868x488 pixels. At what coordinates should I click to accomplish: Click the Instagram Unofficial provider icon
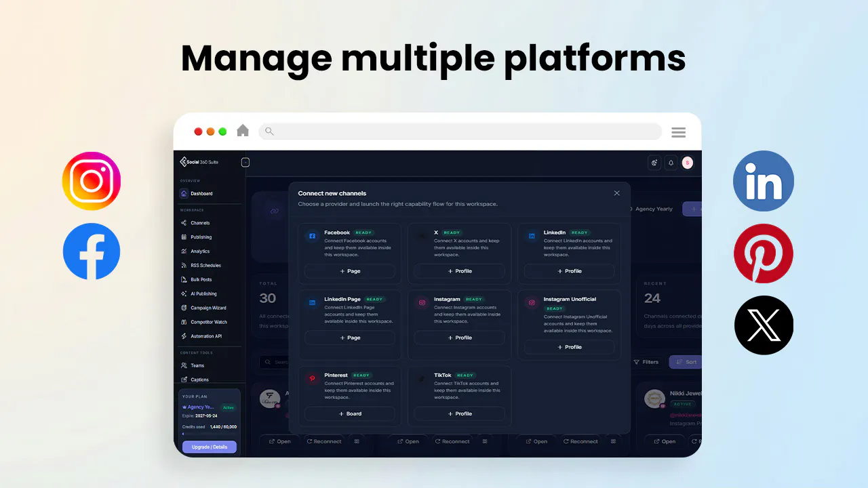pos(532,302)
